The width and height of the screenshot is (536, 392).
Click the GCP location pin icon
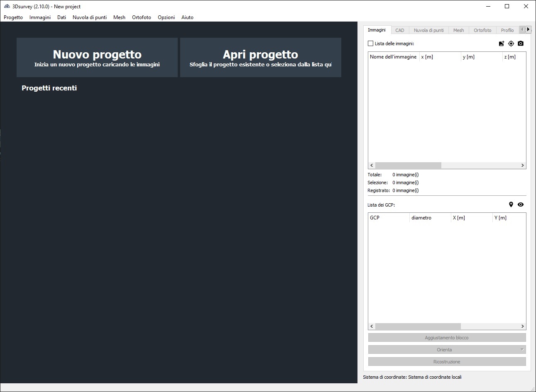tap(511, 205)
